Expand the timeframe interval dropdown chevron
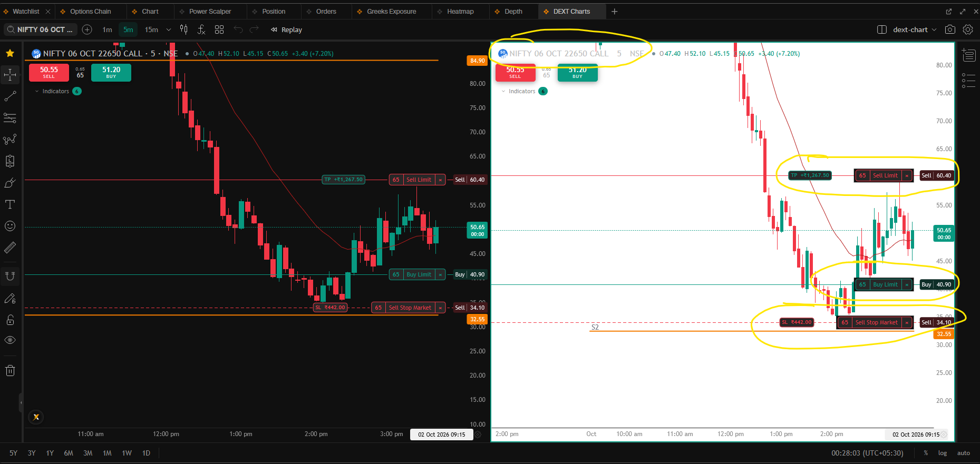Screen dimensions: 980x464 (169, 29)
